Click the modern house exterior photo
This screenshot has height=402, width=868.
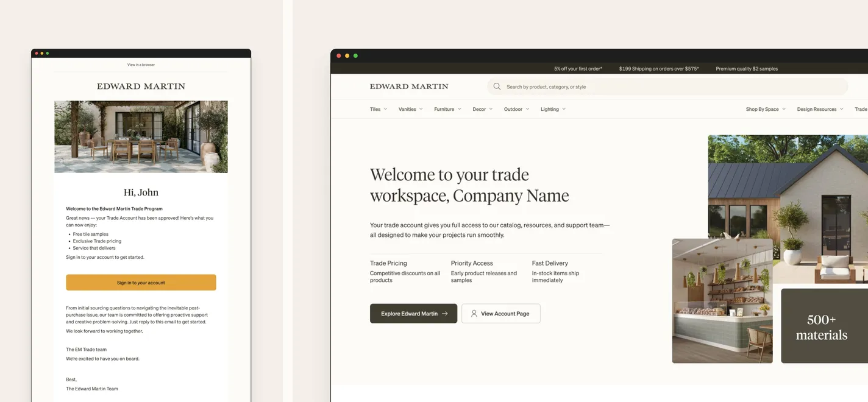[x=788, y=209]
